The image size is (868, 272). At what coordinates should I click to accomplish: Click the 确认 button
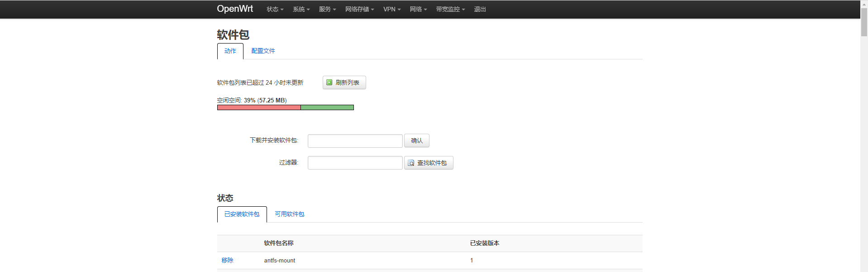click(417, 141)
